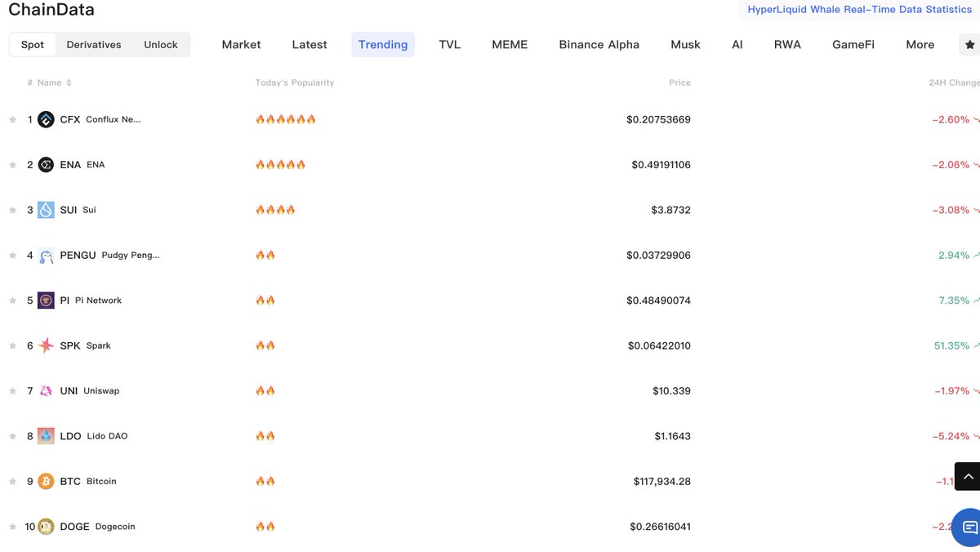
Task: Favorite LDO with its star
Action: pos(12,436)
